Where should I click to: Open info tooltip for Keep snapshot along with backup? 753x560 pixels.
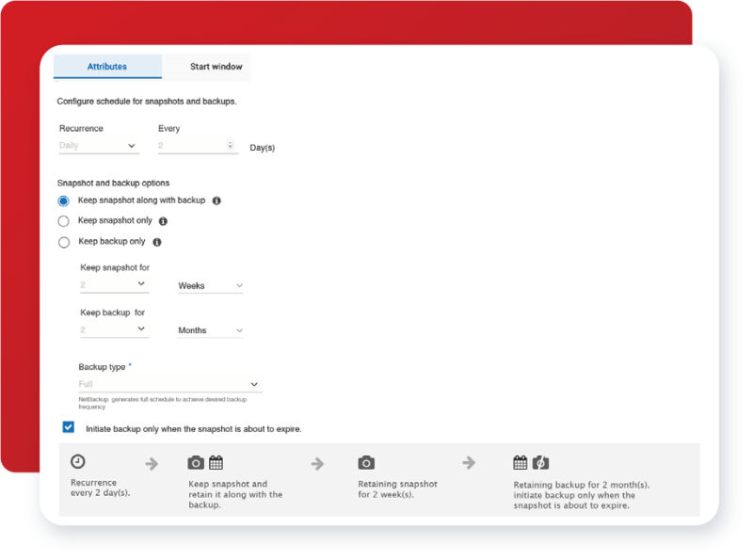(x=217, y=200)
